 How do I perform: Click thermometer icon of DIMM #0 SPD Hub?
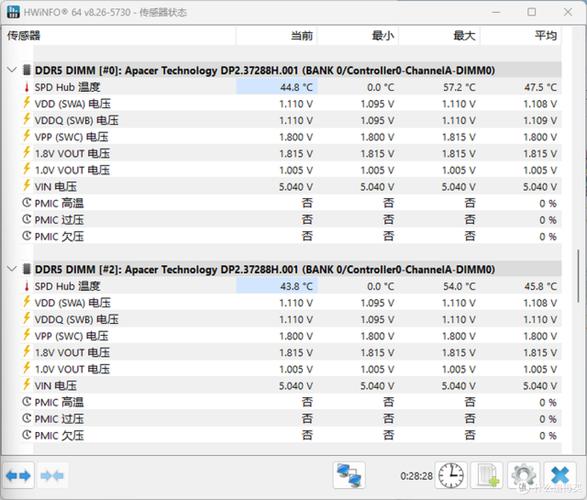point(27,87)
